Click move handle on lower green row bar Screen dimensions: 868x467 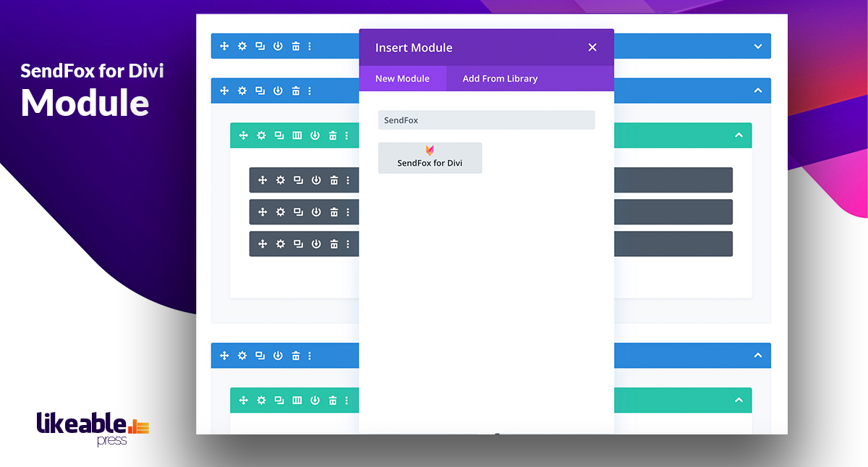pyautogui.click(x=244, y=400)
